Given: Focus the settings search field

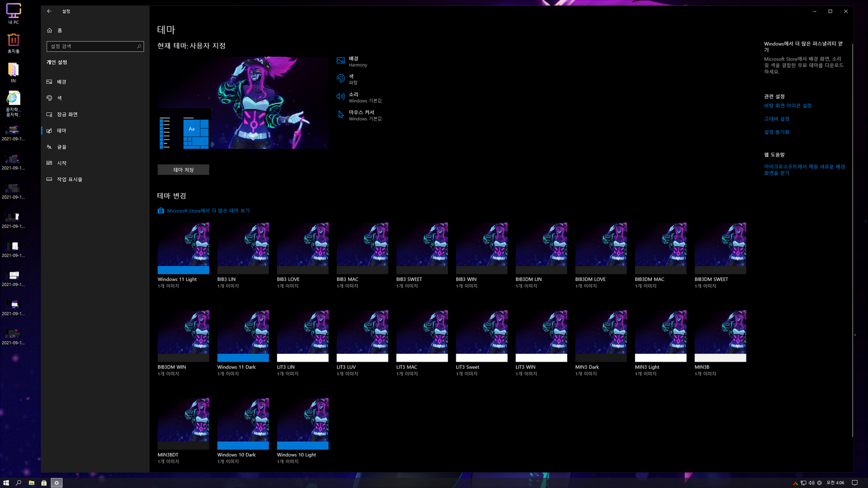Looking at the screenshot, I should [95, 46].
